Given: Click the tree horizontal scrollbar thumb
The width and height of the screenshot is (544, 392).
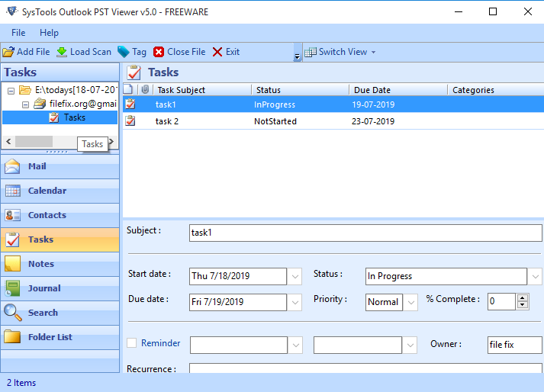Looking at the screenshot, I should (34, 142).
